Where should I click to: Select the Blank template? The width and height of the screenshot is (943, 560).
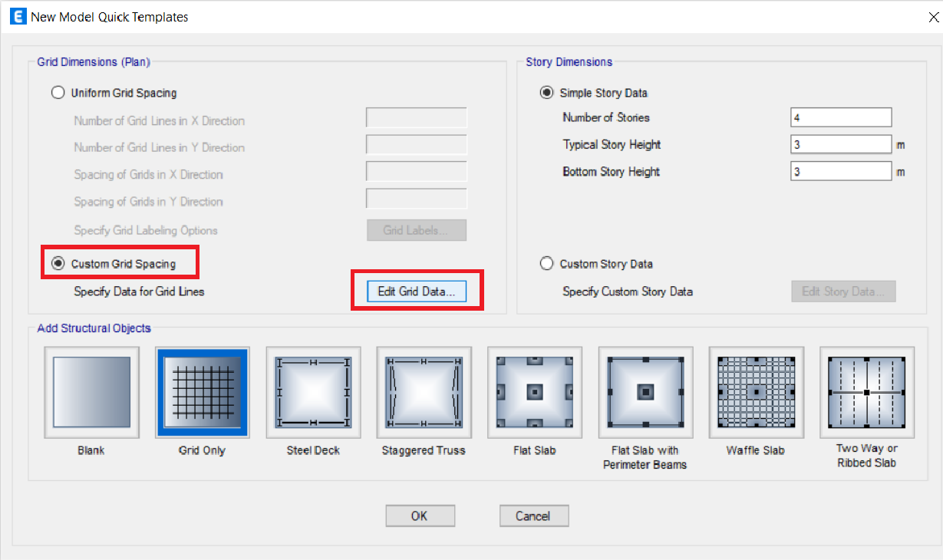[91, 392]
